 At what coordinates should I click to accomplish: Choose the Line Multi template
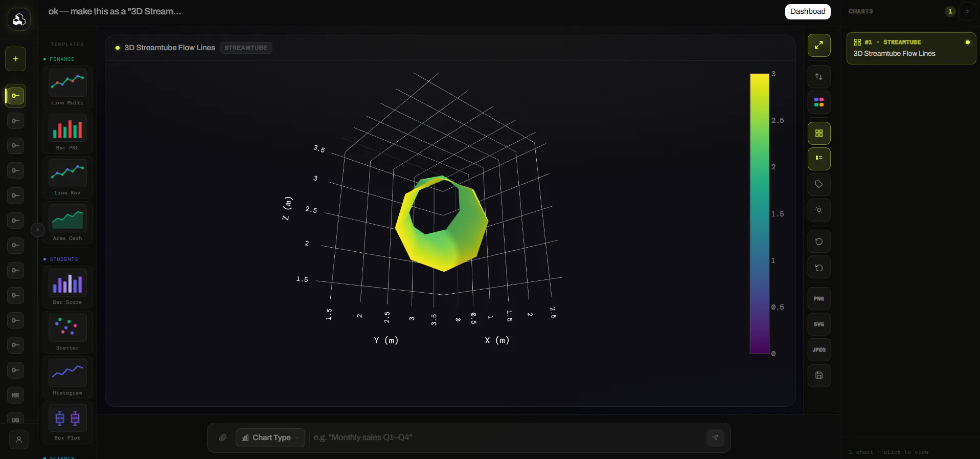click(67, 87)
